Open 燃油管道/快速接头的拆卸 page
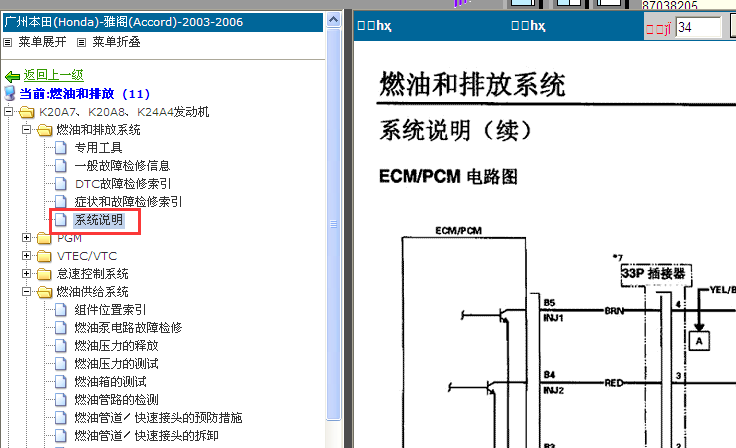 click(x=146, y=435)
